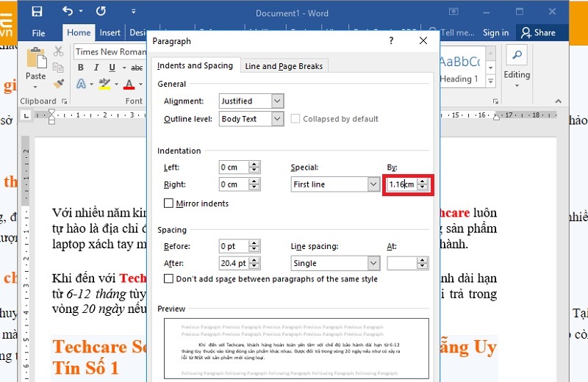This screenshot has height=382, width=588.
Task: Open the highlight color dropdown arrow
Action: [x=116, y=84]
